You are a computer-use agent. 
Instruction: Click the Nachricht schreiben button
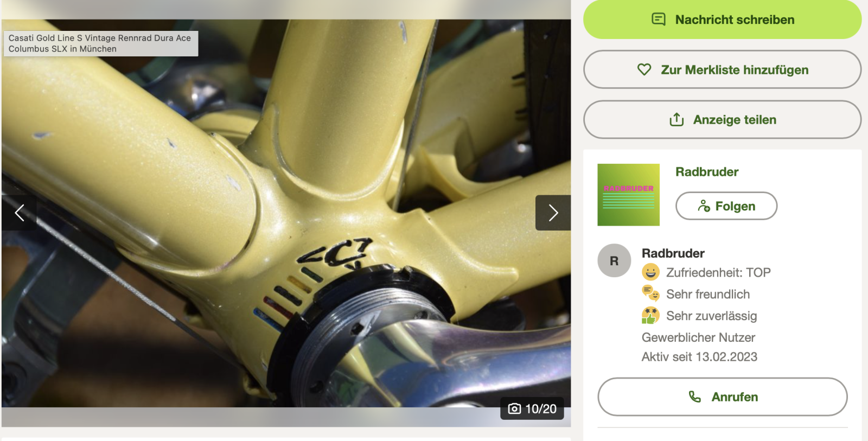722,20
